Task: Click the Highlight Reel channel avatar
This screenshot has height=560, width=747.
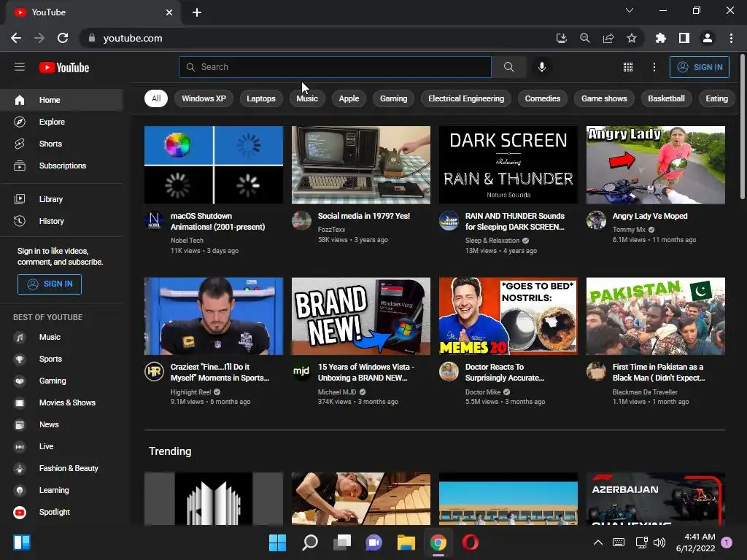Action: 154,371
